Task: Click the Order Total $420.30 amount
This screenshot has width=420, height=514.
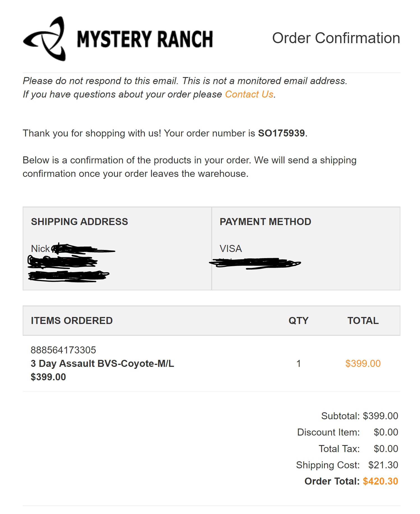Action: [380, 481]
